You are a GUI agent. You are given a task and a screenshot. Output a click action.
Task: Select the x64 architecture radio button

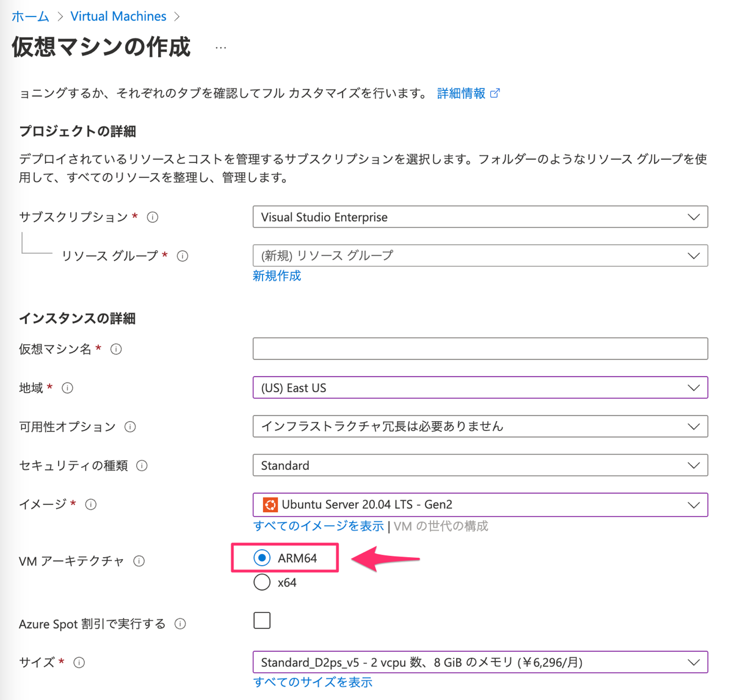coord(262,582)
